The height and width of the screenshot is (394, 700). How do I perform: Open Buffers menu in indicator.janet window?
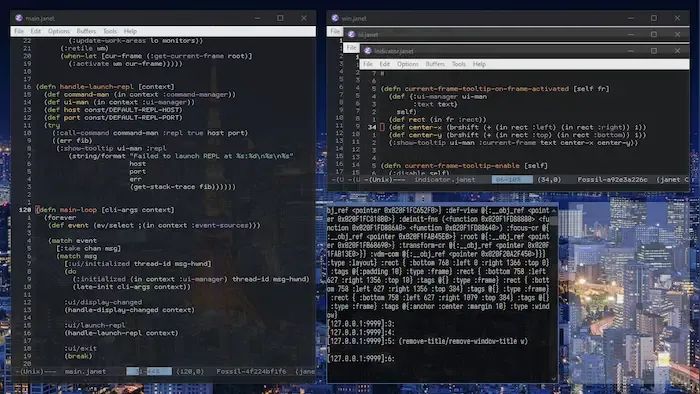coord(435,64)
